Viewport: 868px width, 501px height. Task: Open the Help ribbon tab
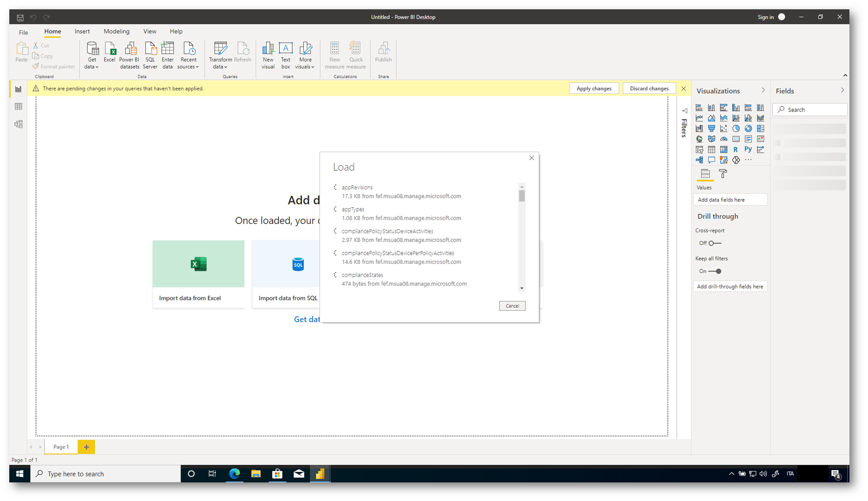(176, 31)
